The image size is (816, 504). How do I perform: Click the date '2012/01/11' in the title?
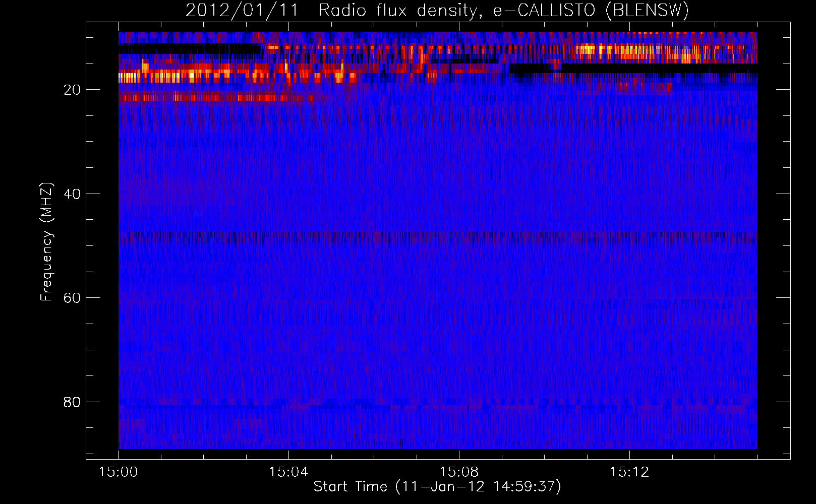[x=242, y=11]
